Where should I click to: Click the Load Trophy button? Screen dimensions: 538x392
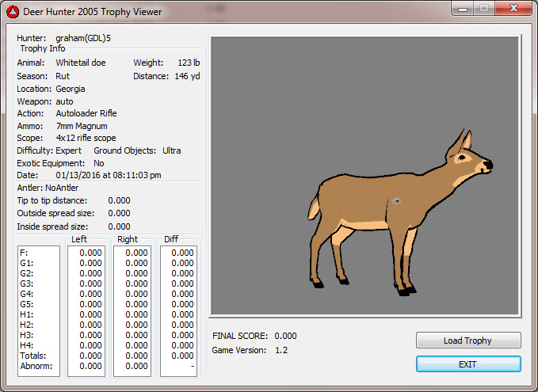467,341
